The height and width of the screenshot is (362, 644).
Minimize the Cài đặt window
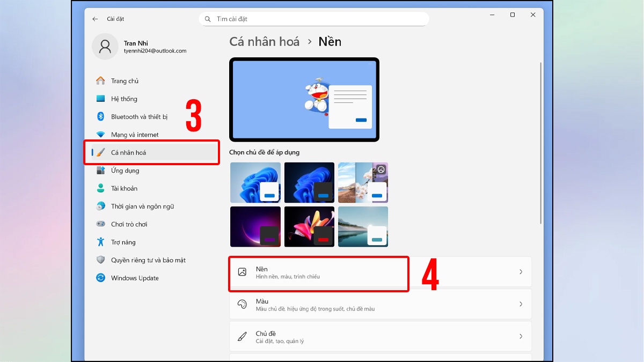pos(492,15)
